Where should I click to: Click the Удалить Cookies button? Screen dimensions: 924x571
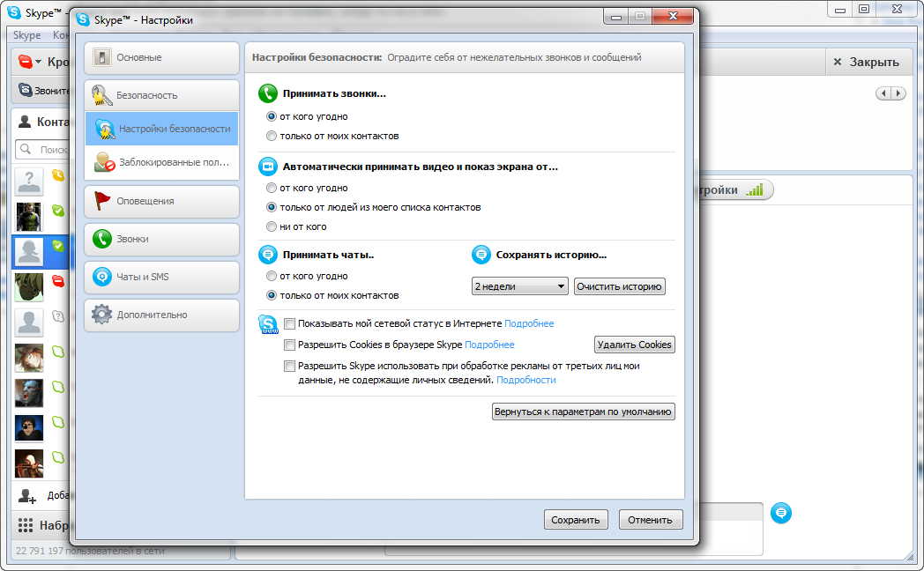pyautogui.click(x=634, y=345)
